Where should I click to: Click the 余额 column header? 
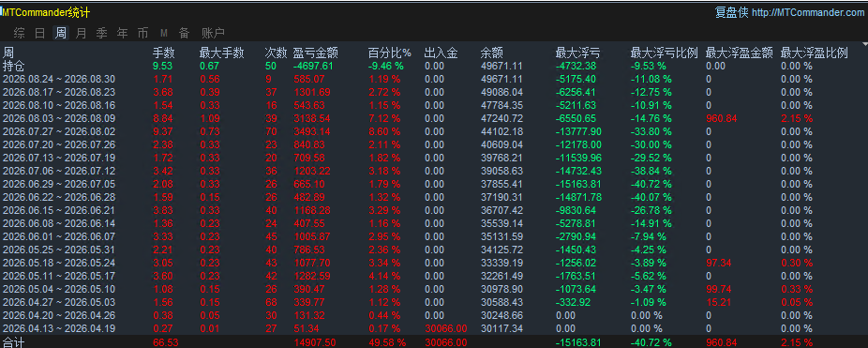coord(492,53)
